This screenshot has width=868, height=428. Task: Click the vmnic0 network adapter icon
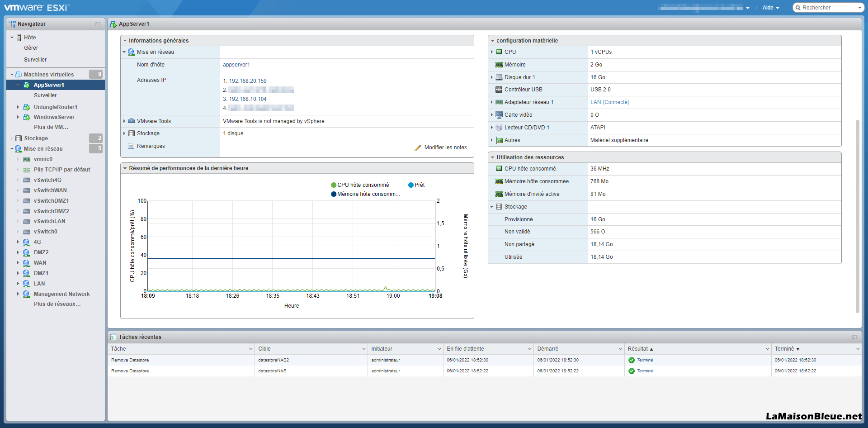point(27,159)
